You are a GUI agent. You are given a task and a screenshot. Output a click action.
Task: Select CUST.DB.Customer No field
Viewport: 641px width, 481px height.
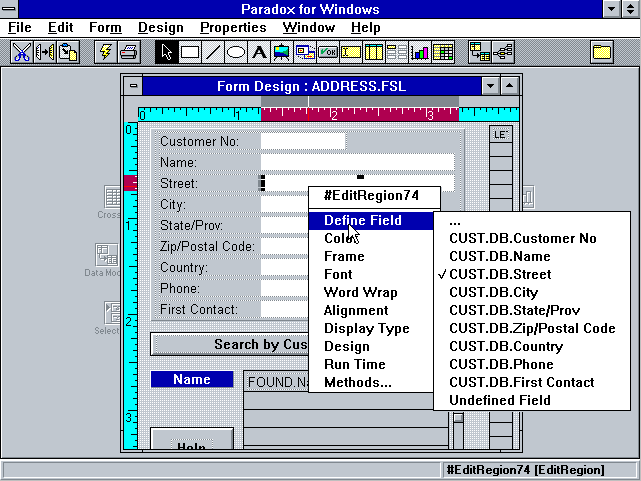coord(532,238)
